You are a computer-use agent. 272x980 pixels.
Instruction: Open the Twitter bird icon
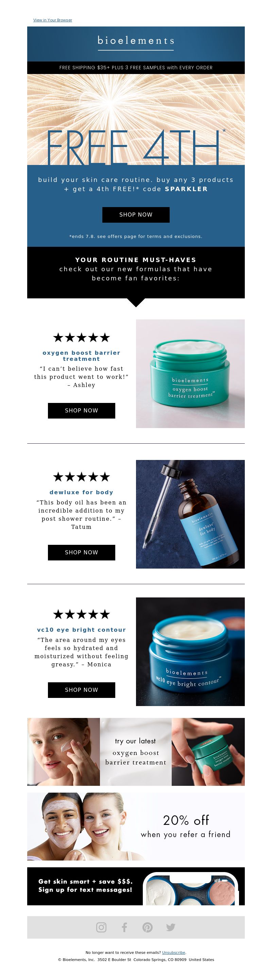[171, 927]
